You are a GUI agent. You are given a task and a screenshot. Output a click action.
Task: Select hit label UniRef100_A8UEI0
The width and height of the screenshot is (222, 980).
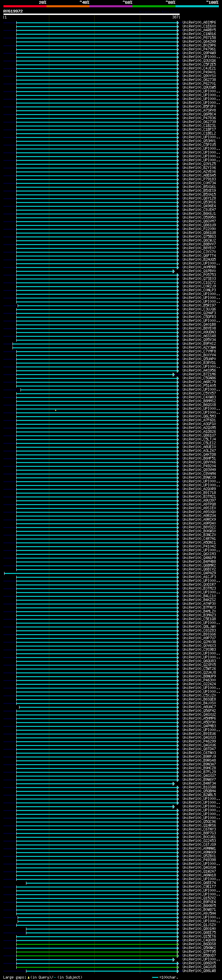click(199, 447)
